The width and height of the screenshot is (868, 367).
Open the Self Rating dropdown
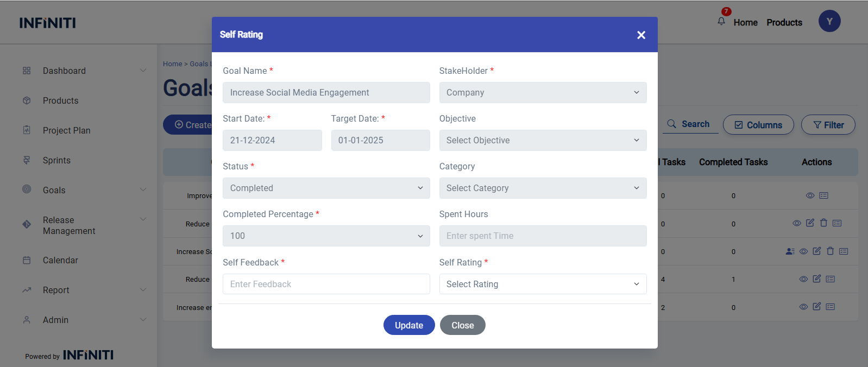tap(543, 284)
